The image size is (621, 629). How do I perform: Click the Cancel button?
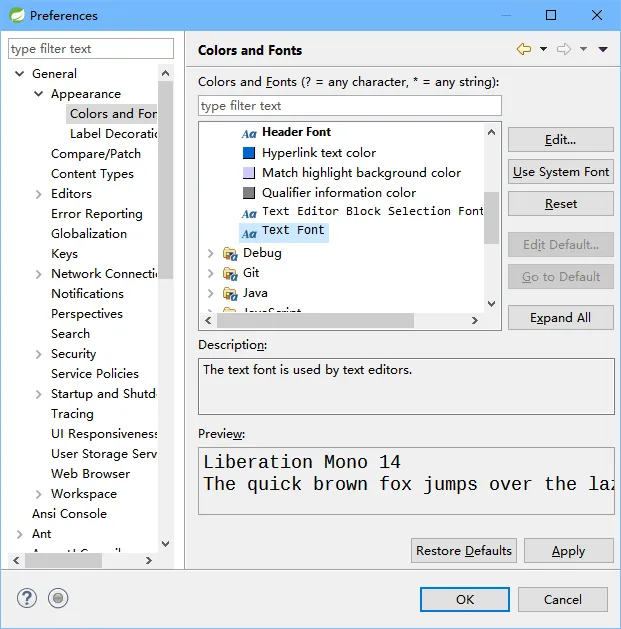point(562,600)
